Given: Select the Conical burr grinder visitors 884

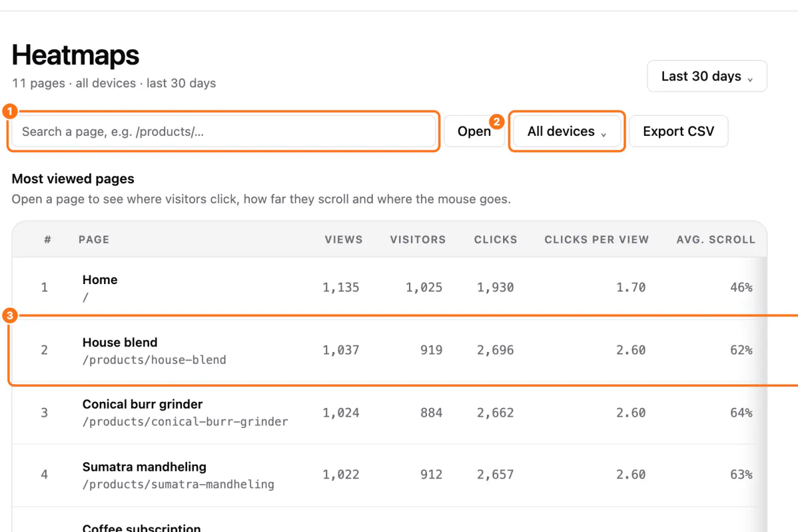Looking at the screenshot, I should click(431, 412).
